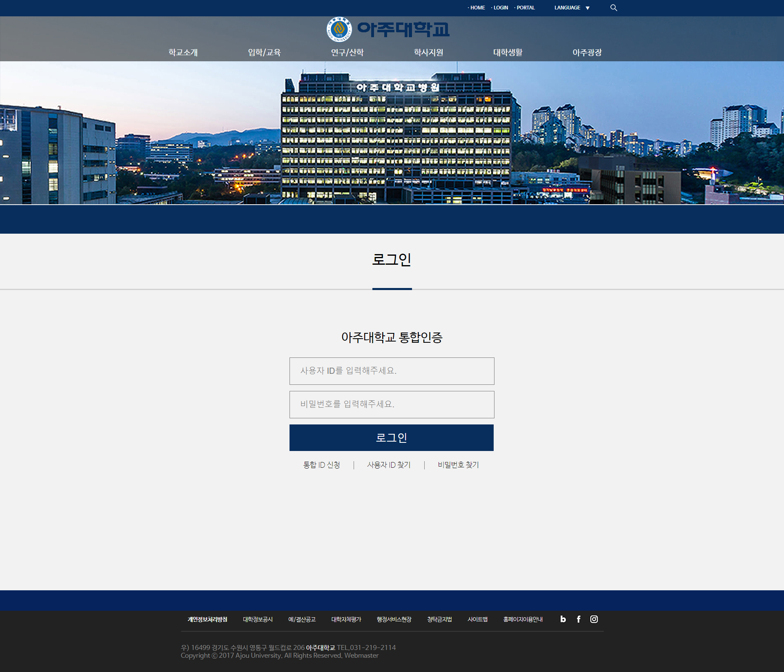Open the 학사지원 menu
This screenshot has height=672, width=784.
click(x=428, y=52)
